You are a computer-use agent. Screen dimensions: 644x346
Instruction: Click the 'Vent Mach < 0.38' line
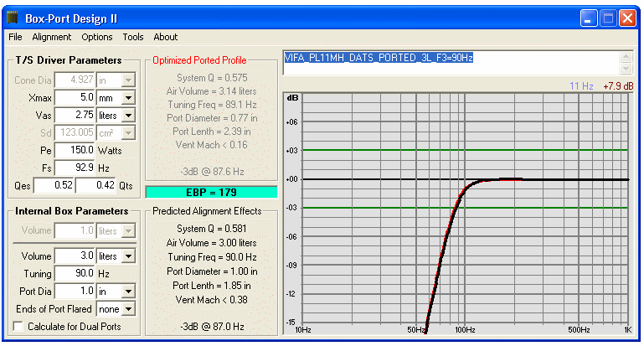pyautogui.click(x=212, y=300)
